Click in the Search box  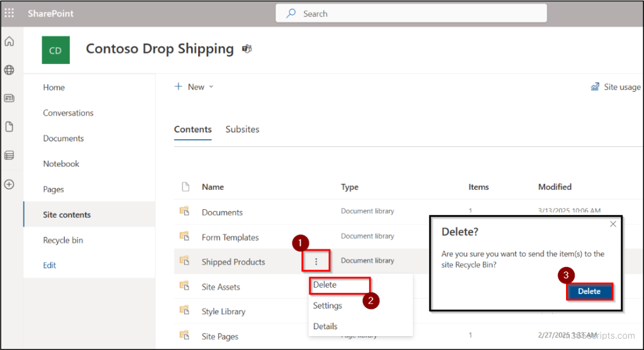click(x=411, y=14)
